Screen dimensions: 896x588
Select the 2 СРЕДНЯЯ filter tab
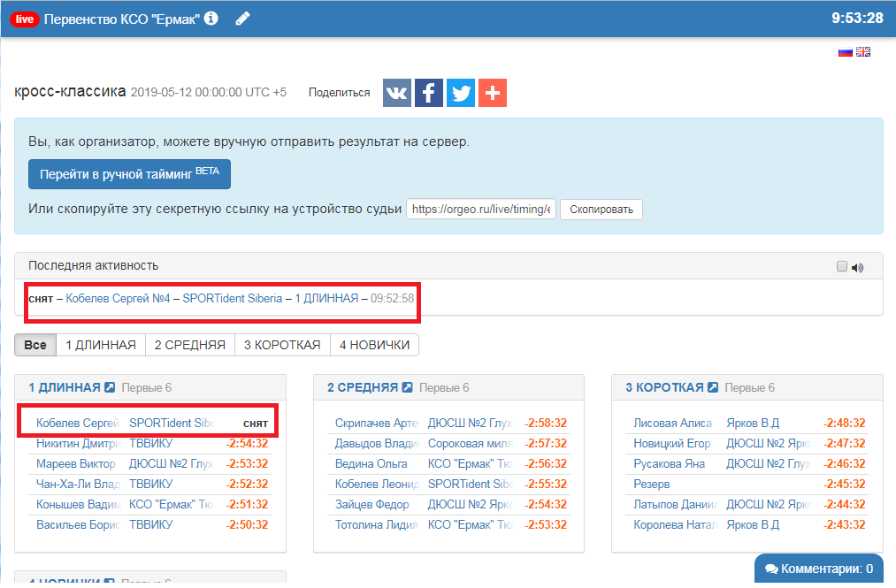(190, 345)
